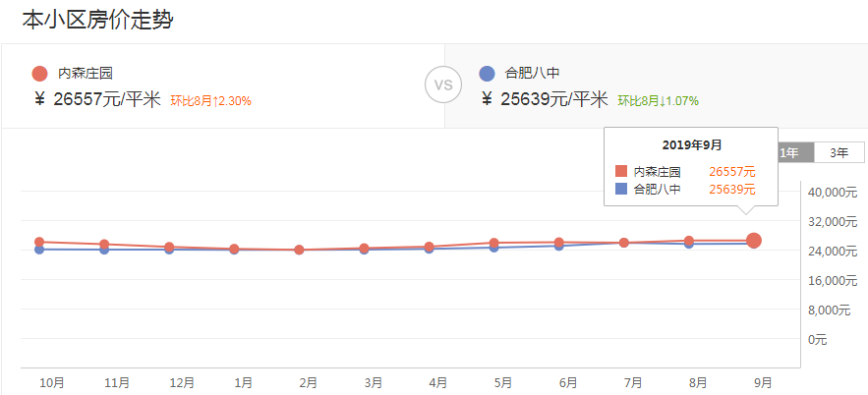868x395 pixels.
Task: Click the 40,000元 y-axis label
Action: [x=831, y=192]
